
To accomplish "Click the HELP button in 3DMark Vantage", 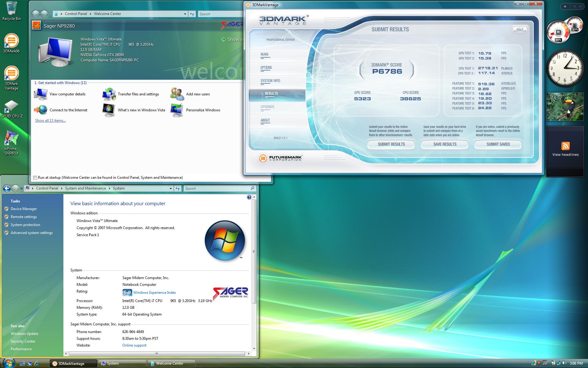I will click(520, 29).
